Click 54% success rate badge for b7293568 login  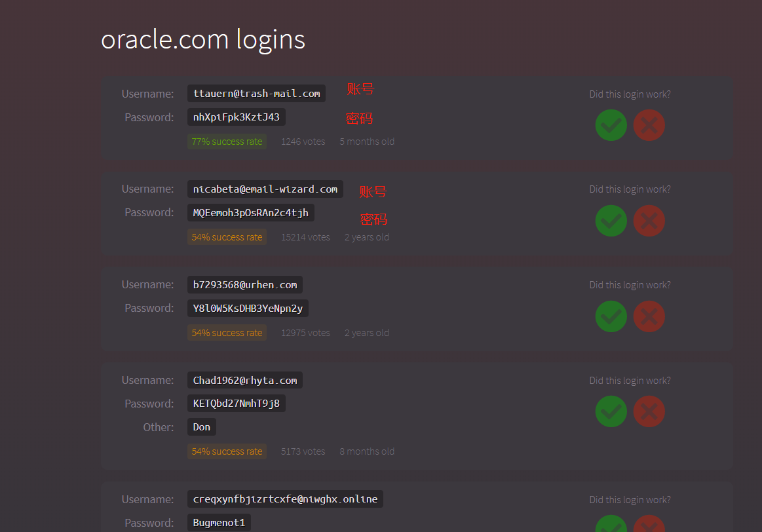click(x=227, y=333)
